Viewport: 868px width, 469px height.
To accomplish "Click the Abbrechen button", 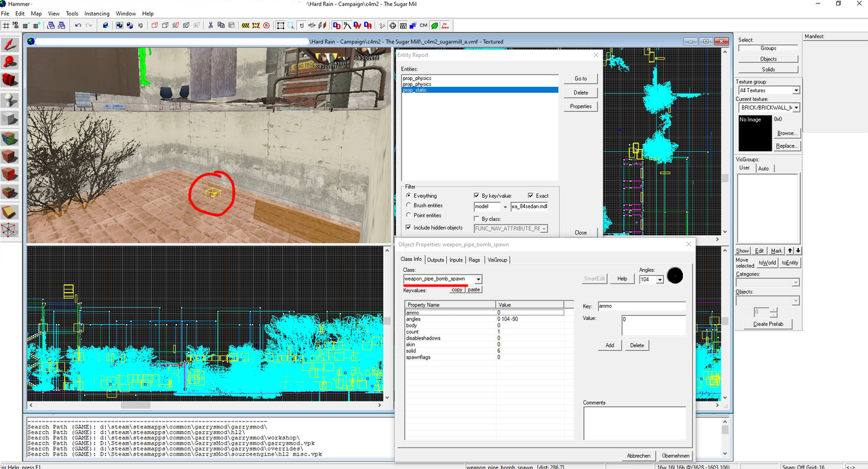I will 638,456.
